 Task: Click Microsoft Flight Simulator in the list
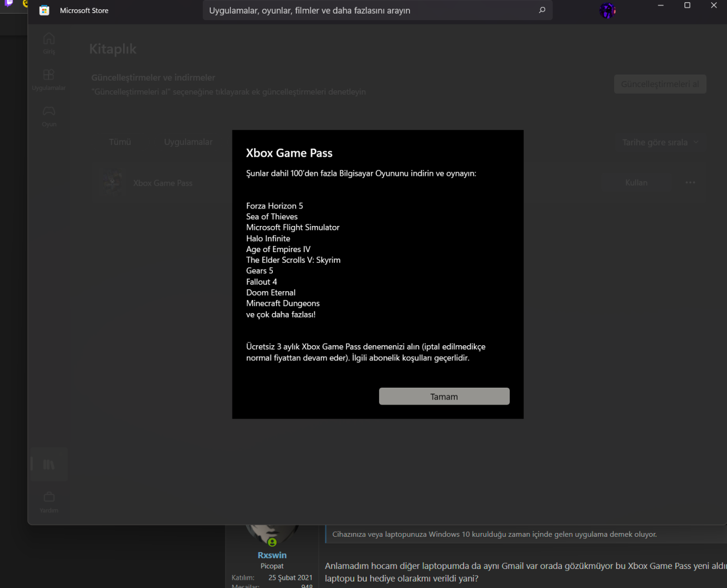[293, 228]
